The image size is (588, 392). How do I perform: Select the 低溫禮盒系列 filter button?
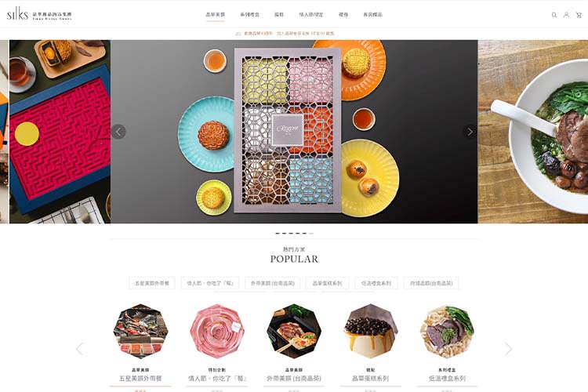click(376, 283)
